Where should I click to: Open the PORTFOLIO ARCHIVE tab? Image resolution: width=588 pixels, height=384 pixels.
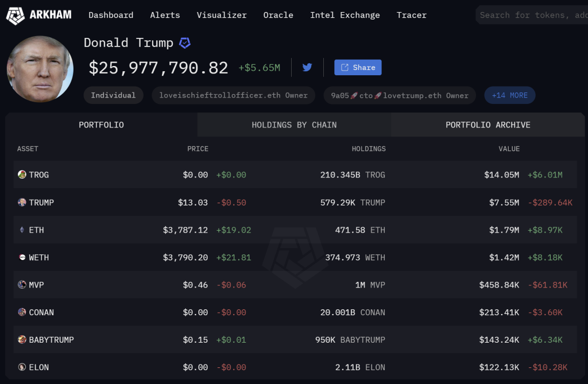tap(488, 125)
